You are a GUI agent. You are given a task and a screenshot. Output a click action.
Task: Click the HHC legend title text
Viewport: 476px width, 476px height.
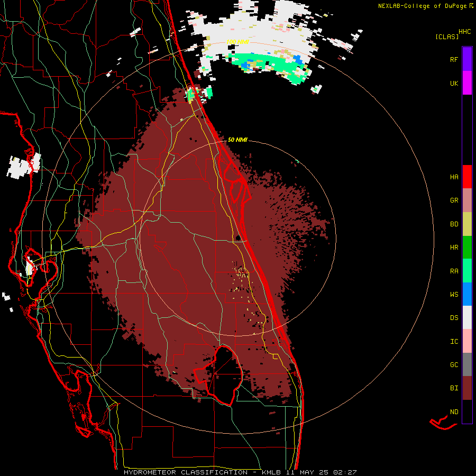[464, 32]
